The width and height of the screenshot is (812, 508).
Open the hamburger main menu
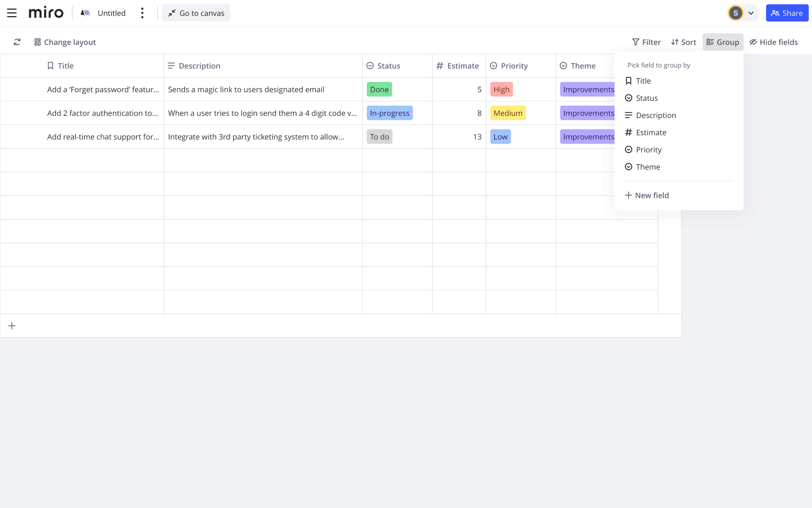pyautogui.click(x=12, y=13)
